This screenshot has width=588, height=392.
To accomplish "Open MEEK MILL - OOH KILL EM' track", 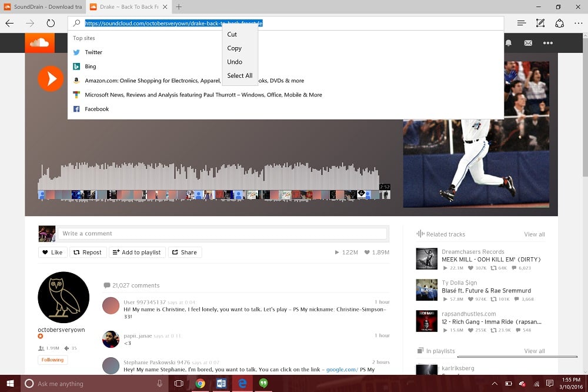I will tap(491, 260).
